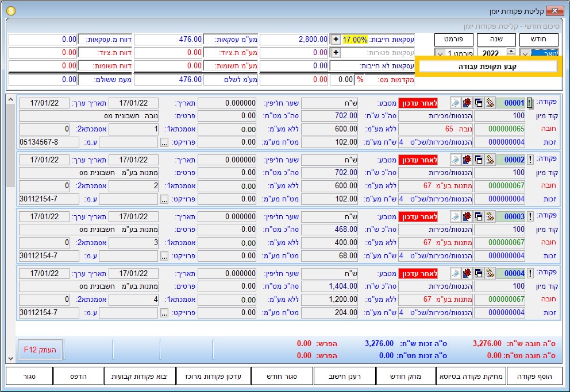The width and height of the screenshot is (570, 392).
Task: Open the month (חודש) dropdown arrow
Action: coord(525,53)
